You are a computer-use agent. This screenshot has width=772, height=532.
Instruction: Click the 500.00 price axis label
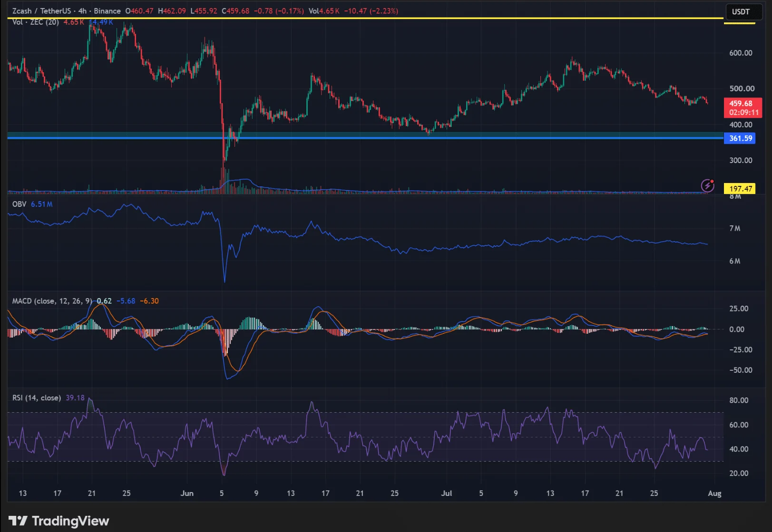[x=742, y=88]
